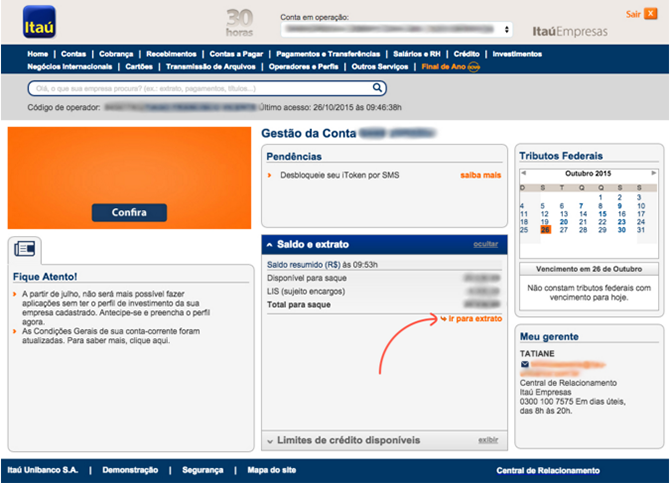The width and height of the screenshot is (670, 483).
Task: Open the Recebimentos menu
Action: [171, 54]
